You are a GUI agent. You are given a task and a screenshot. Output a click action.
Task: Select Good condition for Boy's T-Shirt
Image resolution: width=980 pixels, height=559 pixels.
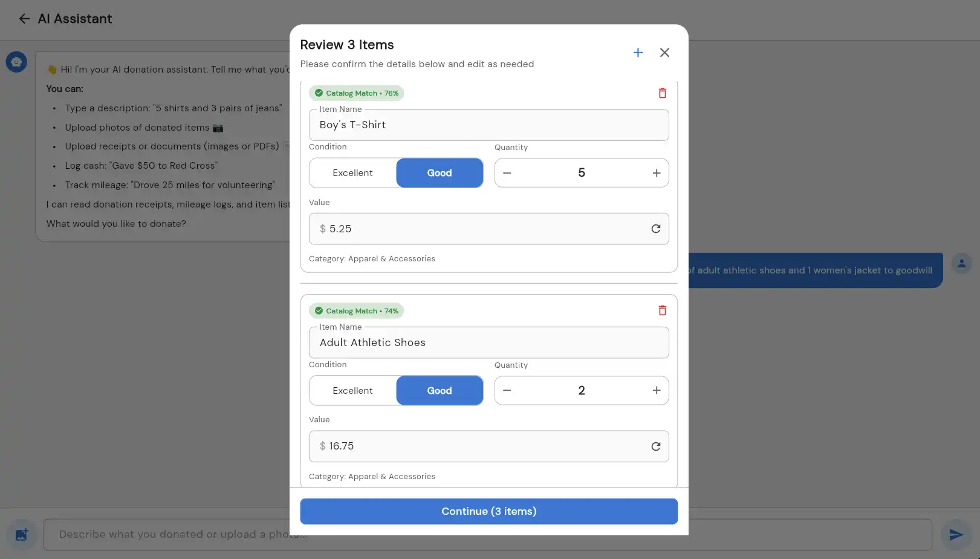pos(440,173)
